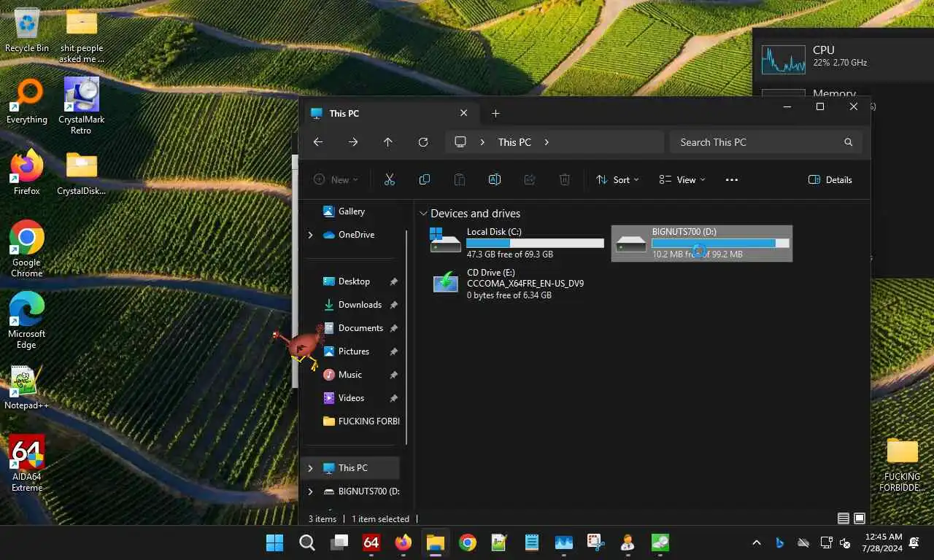Select the Google Chrome desktop shortcut
Viewport: 934px width, 560px height.
pos(27,249)
